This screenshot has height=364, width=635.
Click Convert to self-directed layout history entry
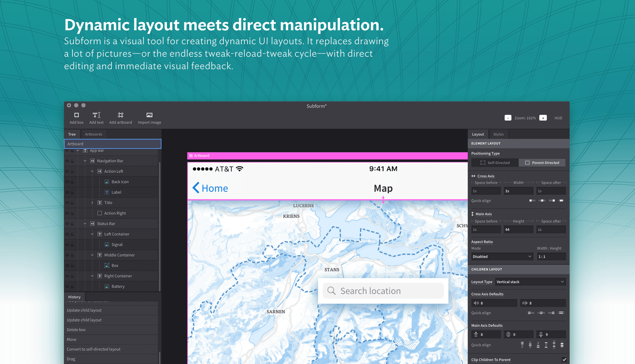(x=111, y=349)
